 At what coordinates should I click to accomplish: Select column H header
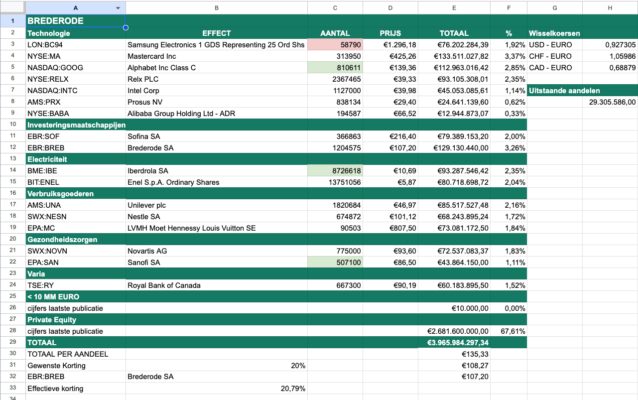[610, 8]
